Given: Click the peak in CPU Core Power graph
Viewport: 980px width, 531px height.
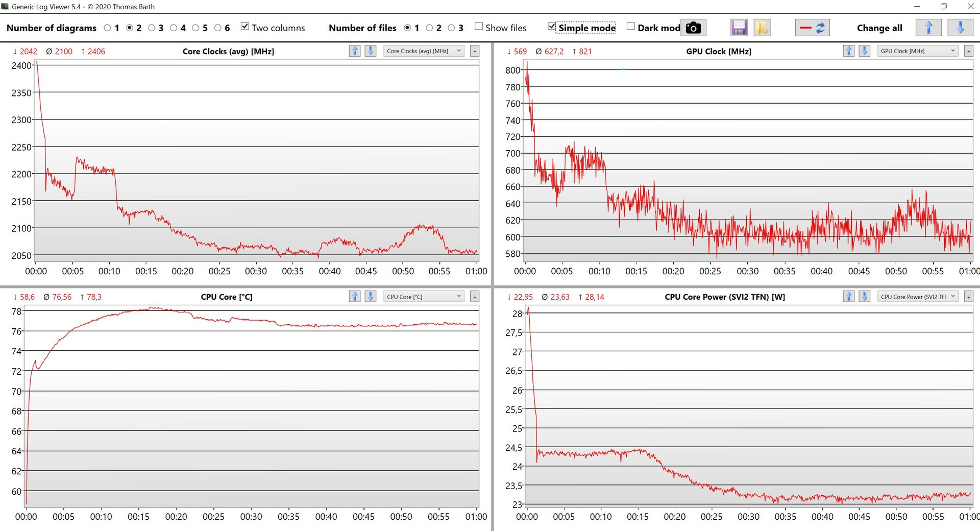Looking at the screenshot, I should tap(528, 308).
